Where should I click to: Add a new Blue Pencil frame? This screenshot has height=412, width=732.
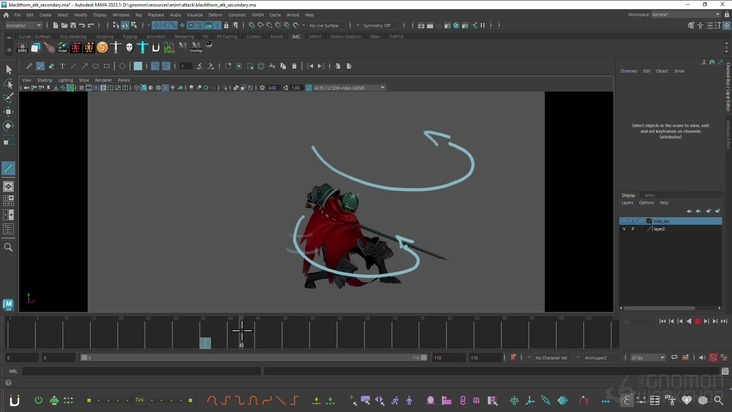(228, 66)
